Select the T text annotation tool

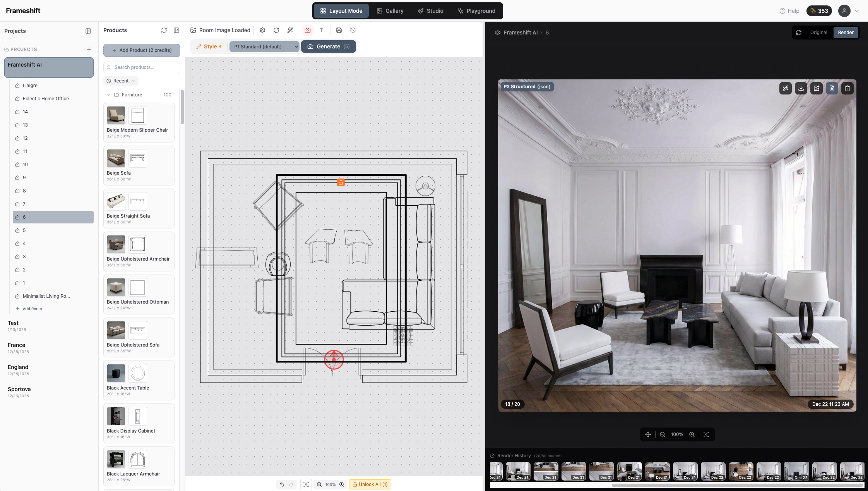pos(322,30)
